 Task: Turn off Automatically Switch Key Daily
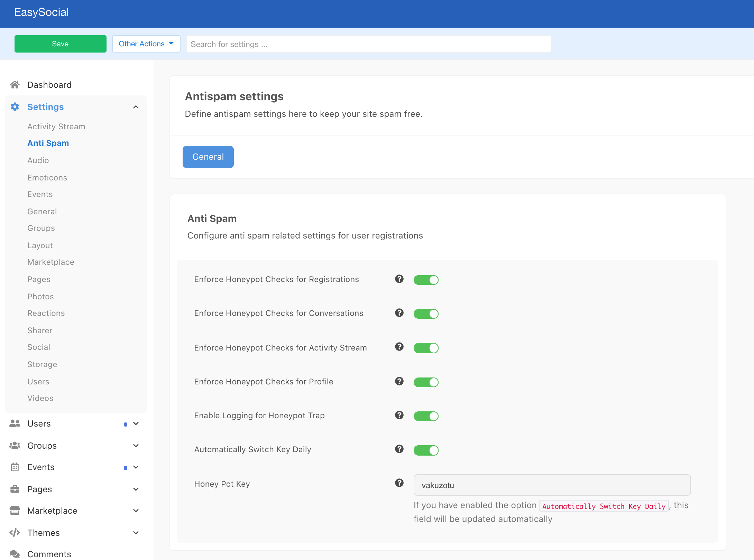[426, 450]
